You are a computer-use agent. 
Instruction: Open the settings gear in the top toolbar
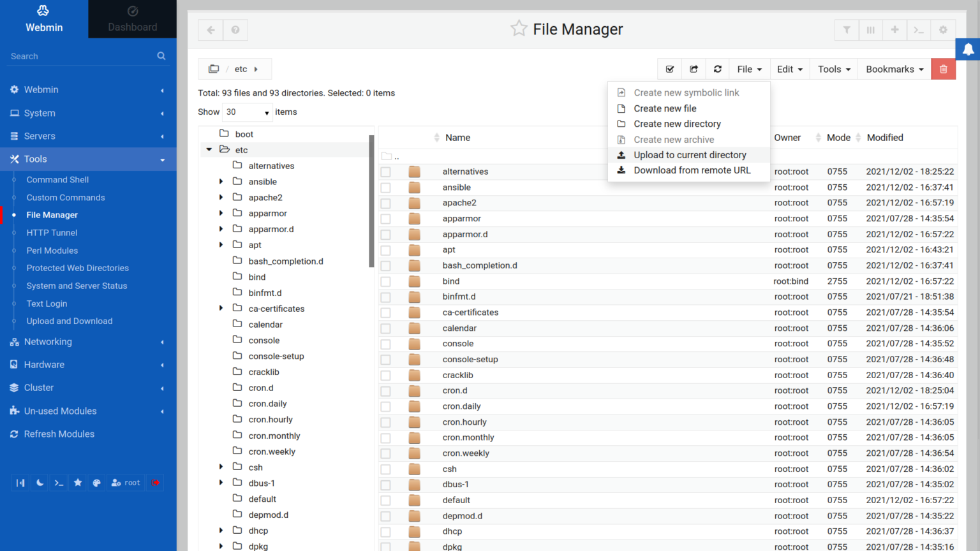[x=942, y=29]
